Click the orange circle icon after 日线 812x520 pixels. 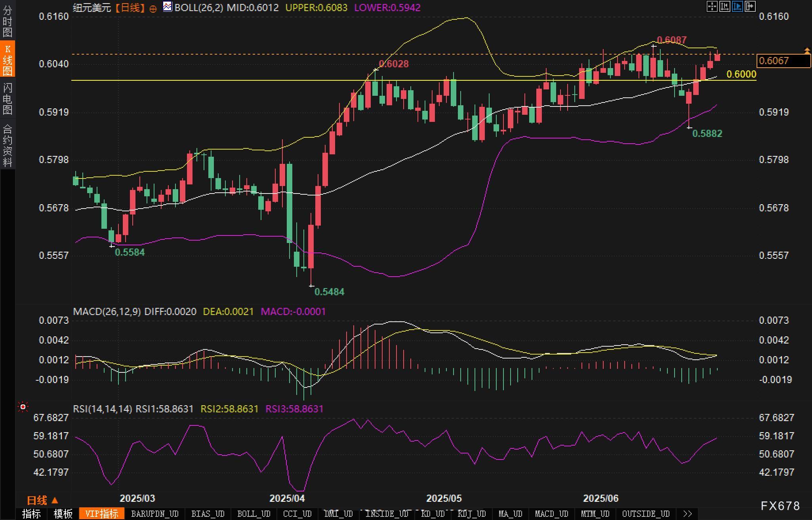click(153, 9)
